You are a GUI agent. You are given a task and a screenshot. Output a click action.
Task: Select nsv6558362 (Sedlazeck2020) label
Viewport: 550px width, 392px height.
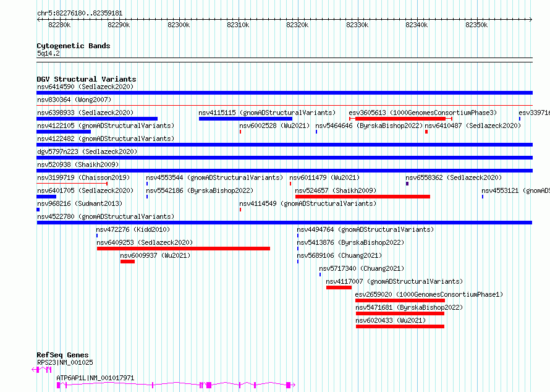[454, 177]
